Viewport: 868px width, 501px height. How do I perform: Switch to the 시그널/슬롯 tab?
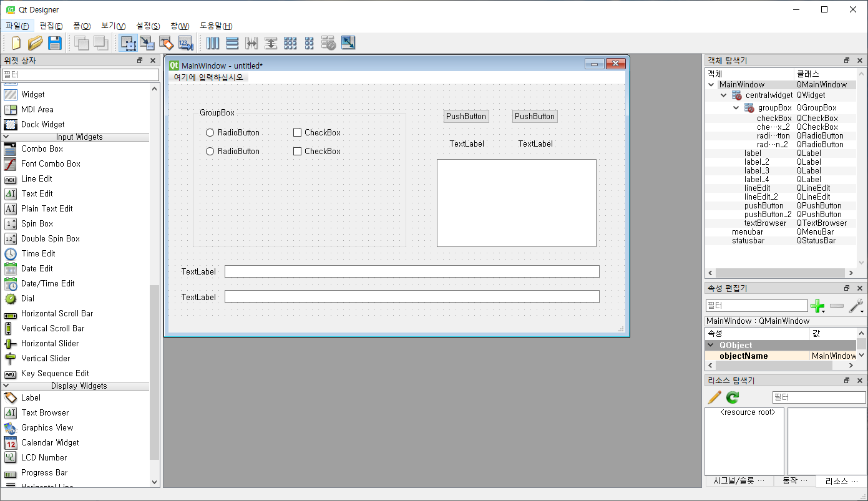pos(739,481)
